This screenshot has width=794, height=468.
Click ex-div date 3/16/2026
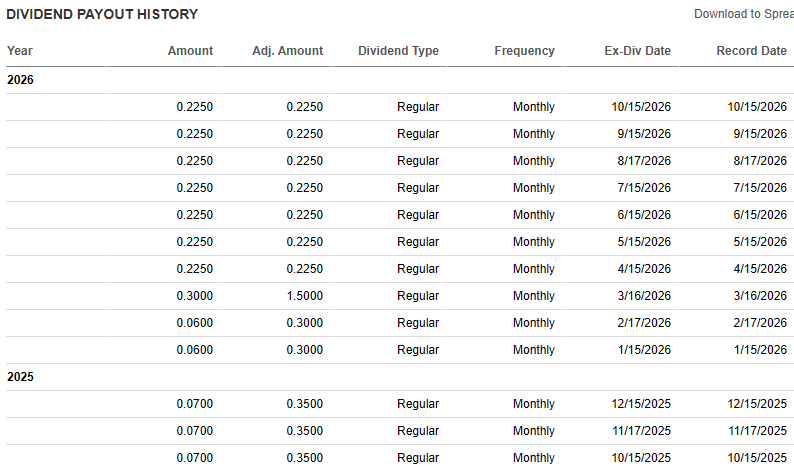pos(644,296)
